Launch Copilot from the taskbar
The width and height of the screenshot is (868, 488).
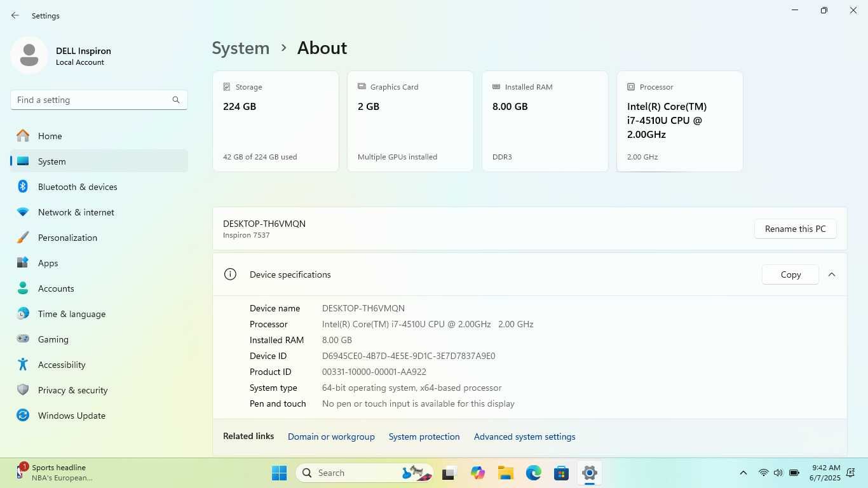tap(477, 473)
